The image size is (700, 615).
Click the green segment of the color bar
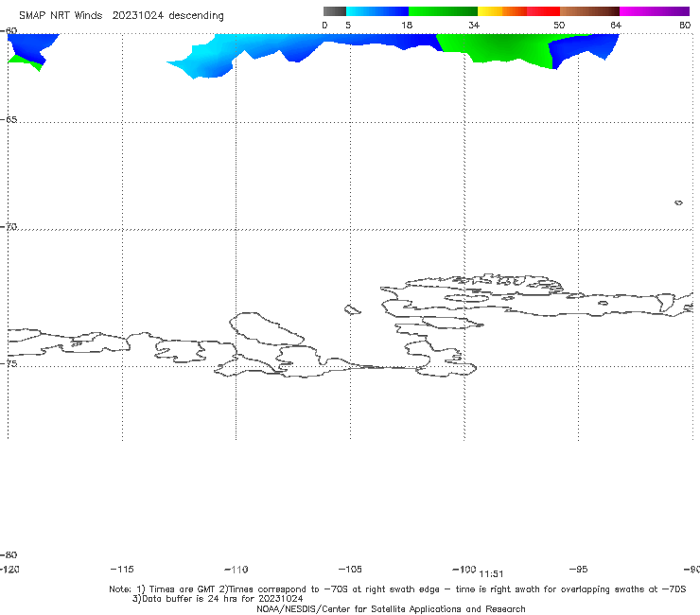443,11
